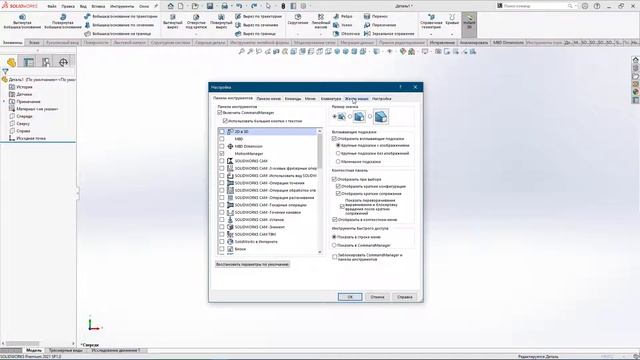This screenshot has width=640, height=360.
Task: Click Hole Wizard (Отверстие под крепеж) tool
Action: pyautogui.click(x=196, y=22)
